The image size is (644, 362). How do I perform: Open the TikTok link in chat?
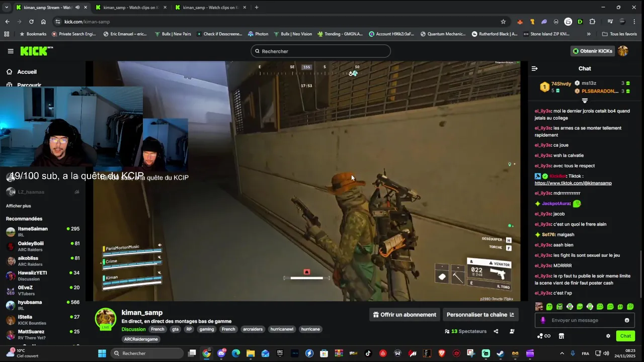573,183
